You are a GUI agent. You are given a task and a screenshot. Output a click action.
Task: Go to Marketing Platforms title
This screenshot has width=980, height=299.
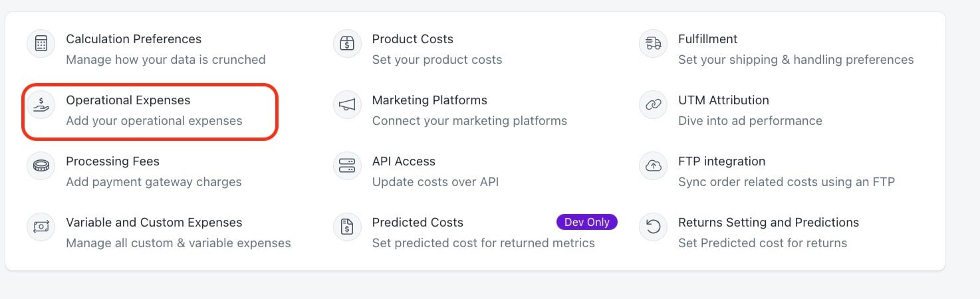(x=429, y=100)
